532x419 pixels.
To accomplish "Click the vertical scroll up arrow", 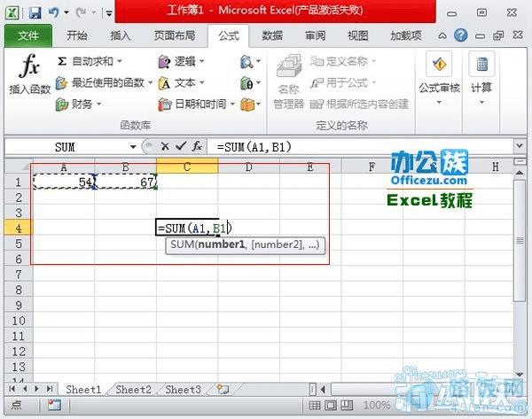I will pyautogui.click(x=520, y=173).
